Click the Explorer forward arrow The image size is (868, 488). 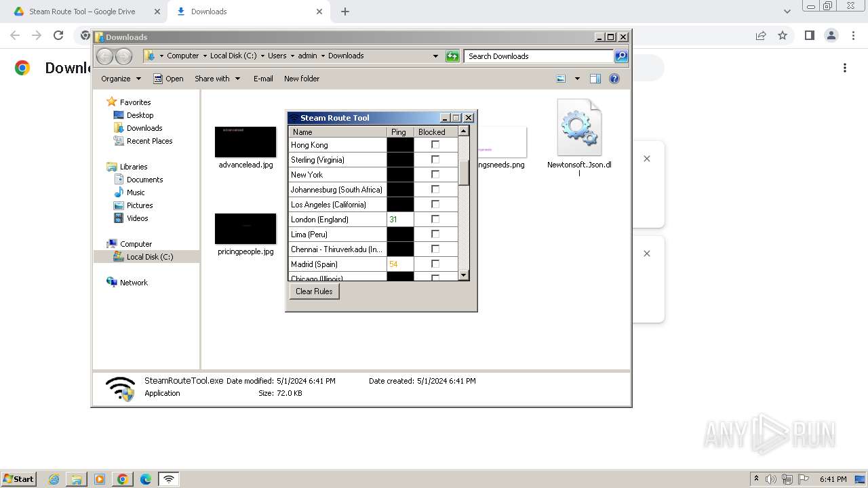(x=123, y=56)
